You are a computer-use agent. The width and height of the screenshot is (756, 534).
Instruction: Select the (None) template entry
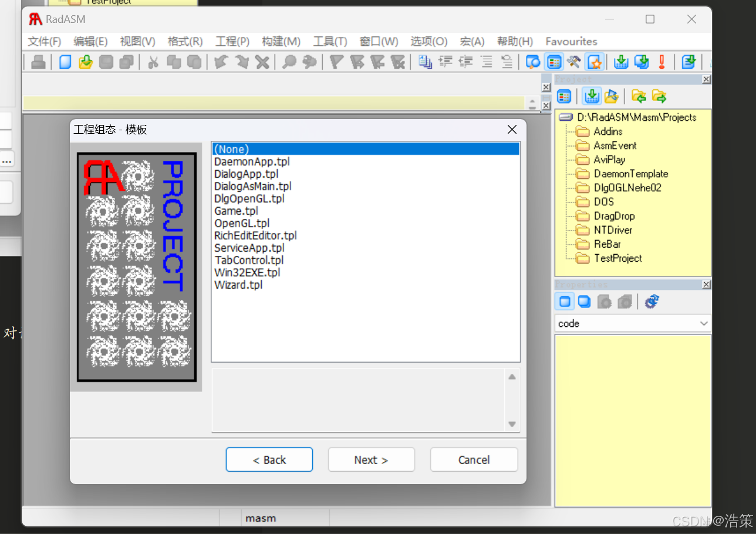pos(366,149)
